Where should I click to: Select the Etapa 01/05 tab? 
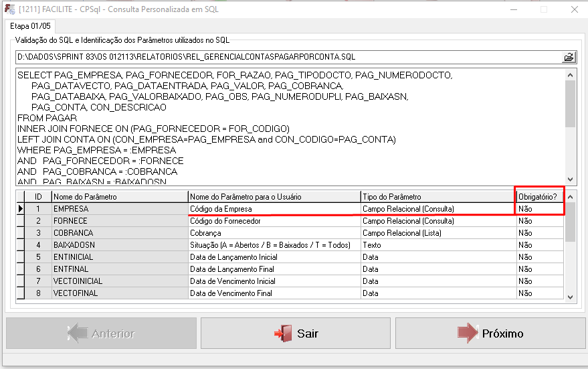(30, 26)
